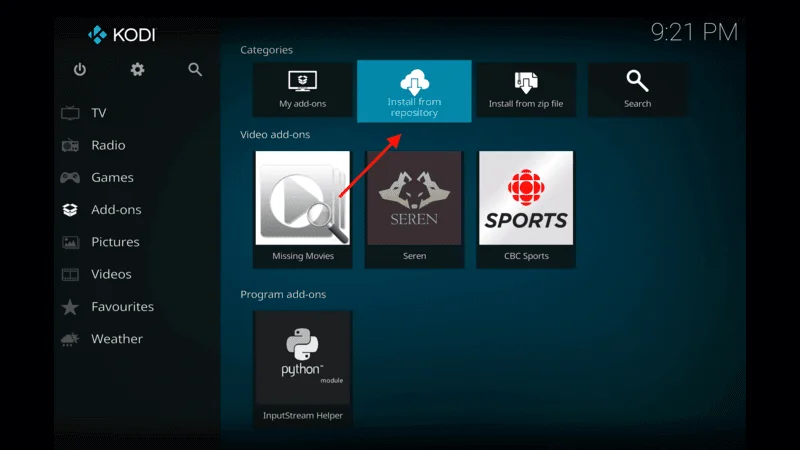Viewport: 800px width, 450px height.
Task: Open the search magnifier in sidebar
Action: pyautogui.click(x=195, y=69)
